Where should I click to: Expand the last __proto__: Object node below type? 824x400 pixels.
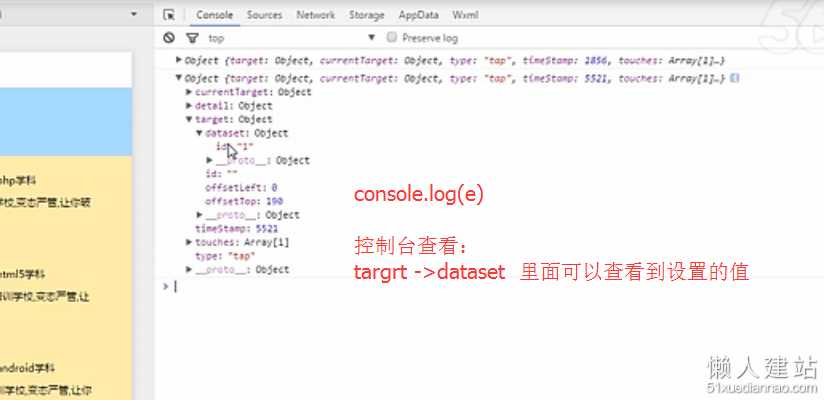tap(189, 270)
